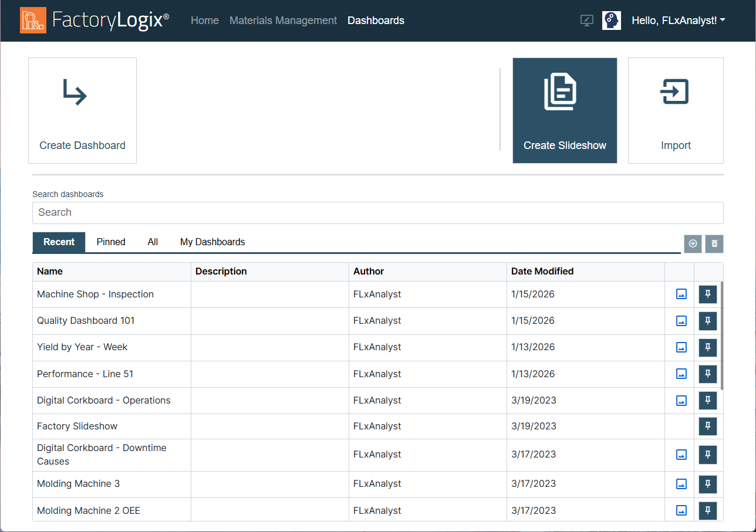The width and height of the screenshot is (756, 532).
Task: Switch to the My Dashboards tab
Action: tap(212, 242)
